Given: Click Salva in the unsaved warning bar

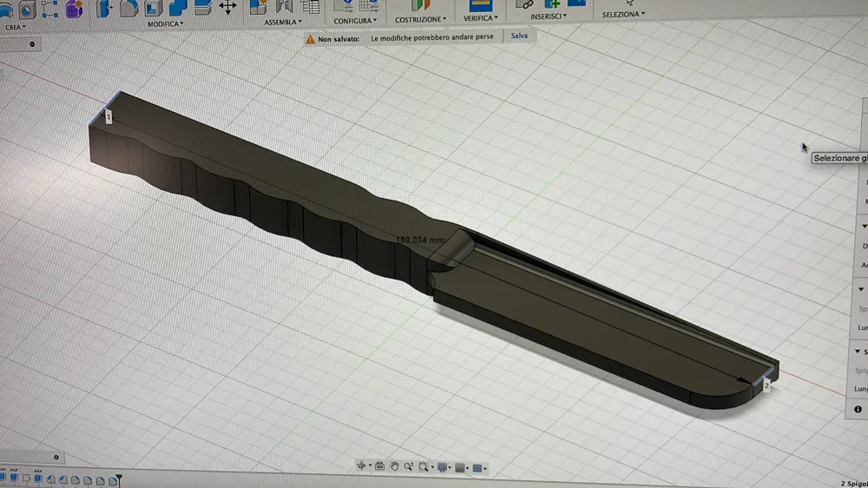Looking at the screenshot, I should click(x=519, y=36).
